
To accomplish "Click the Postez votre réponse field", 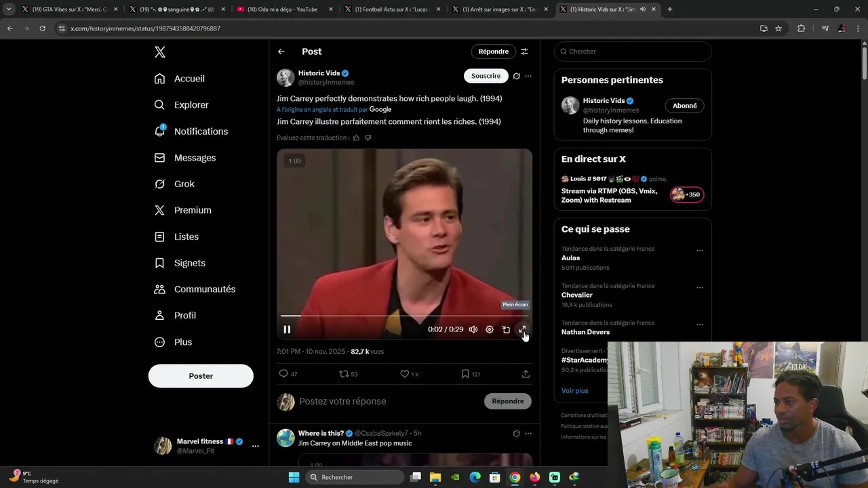I will point(388,401).
